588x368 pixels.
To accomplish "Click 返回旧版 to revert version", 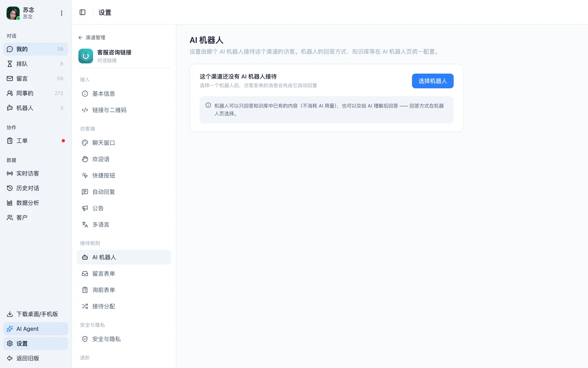I will [x=36, y=358].
